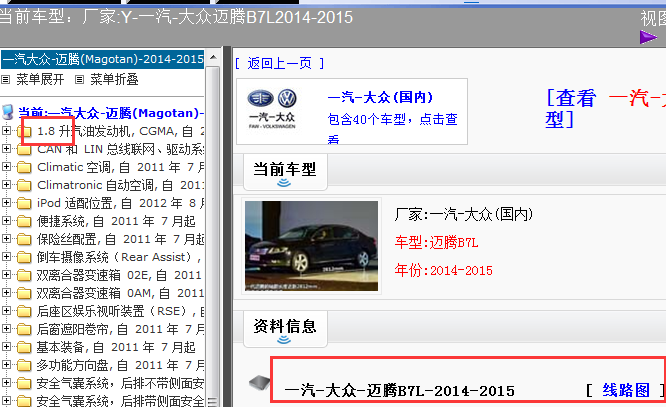
Task: Select the 一汽大众-迈腾(Magotan)-2014-2015 header row
Action: (x=102, y=59)
